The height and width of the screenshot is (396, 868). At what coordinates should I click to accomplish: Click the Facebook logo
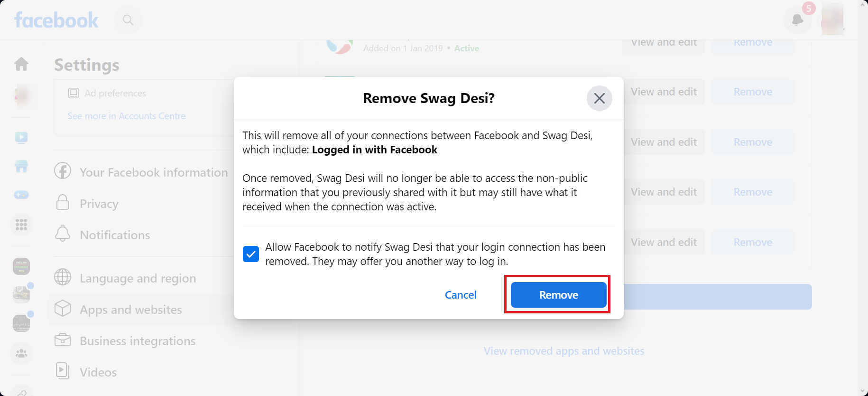pos(56,19)
